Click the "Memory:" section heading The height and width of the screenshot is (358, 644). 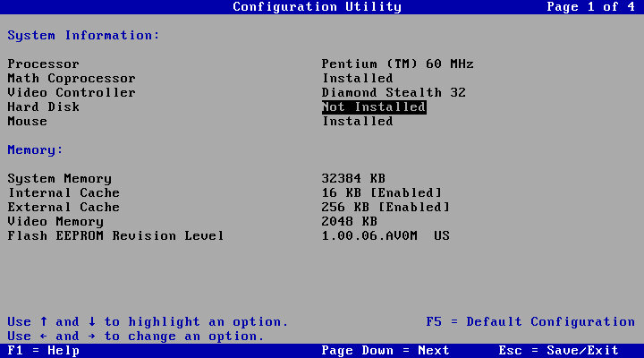tap(36, 150)
